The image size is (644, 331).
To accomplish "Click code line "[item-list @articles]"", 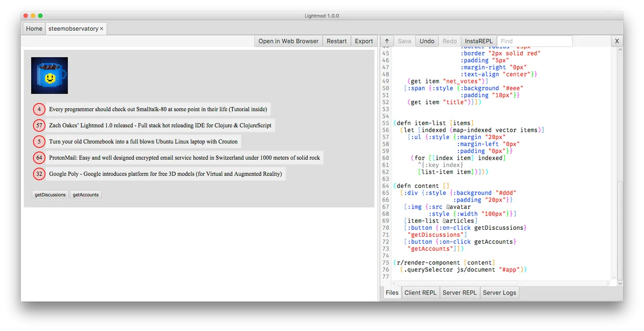I will 441,221.
